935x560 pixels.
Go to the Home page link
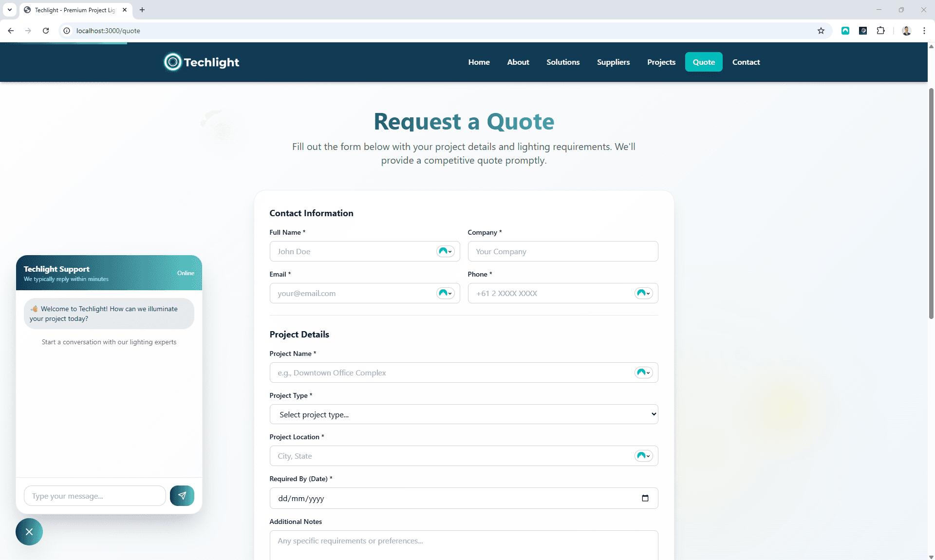tap(479, 62)
